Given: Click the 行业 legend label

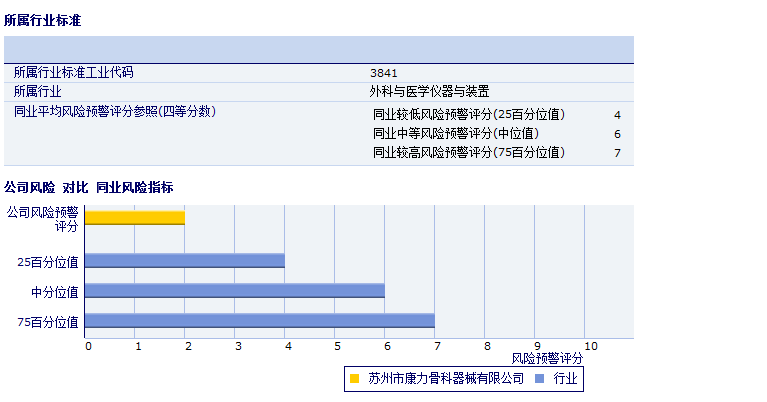Looking at the screenshot, I should tap(565, 379).
